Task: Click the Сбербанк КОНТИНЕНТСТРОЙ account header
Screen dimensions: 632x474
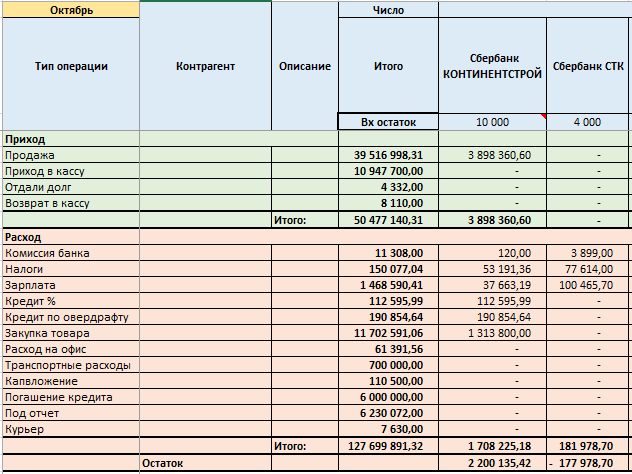Action: (492, 67)
